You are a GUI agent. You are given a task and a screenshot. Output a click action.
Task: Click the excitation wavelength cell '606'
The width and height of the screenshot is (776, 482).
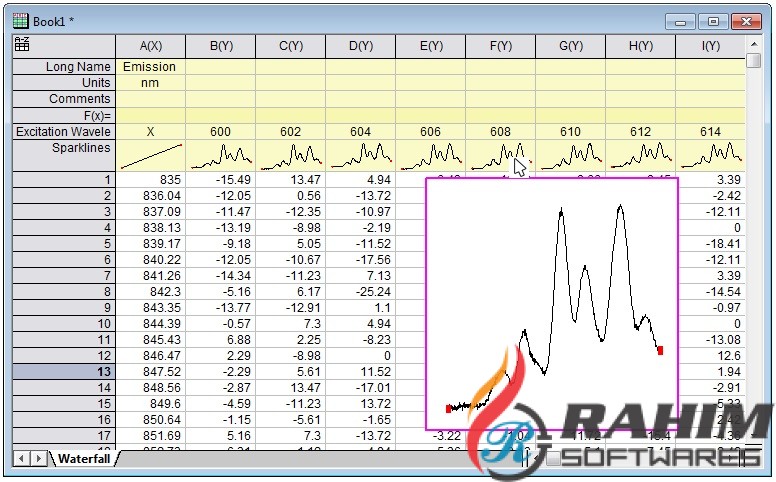click(431, 132)
